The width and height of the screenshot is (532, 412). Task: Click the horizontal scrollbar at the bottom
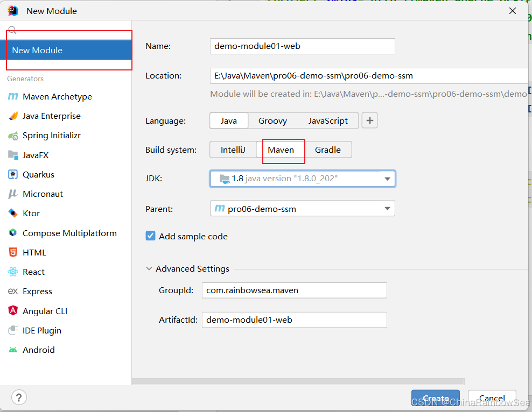coord(298,381)
